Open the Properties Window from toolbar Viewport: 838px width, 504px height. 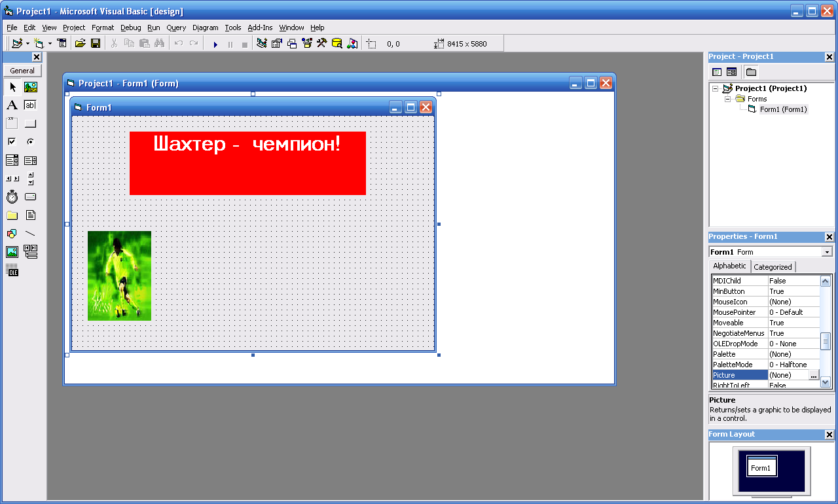[x=277, y=44]
